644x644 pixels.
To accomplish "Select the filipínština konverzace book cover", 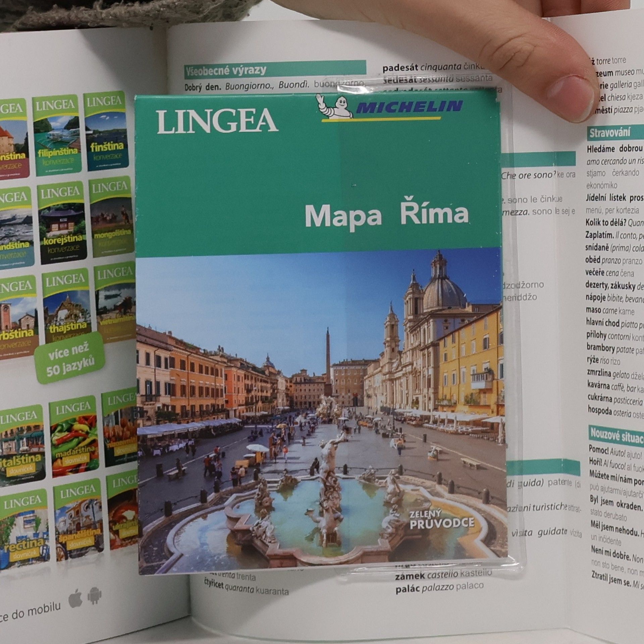I will tap(57, 135).
